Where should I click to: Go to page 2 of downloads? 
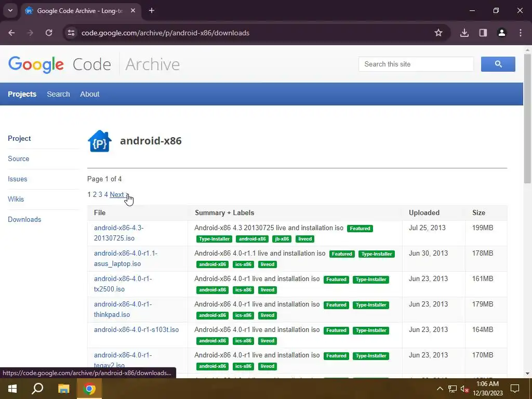click(x=95, y=194)
